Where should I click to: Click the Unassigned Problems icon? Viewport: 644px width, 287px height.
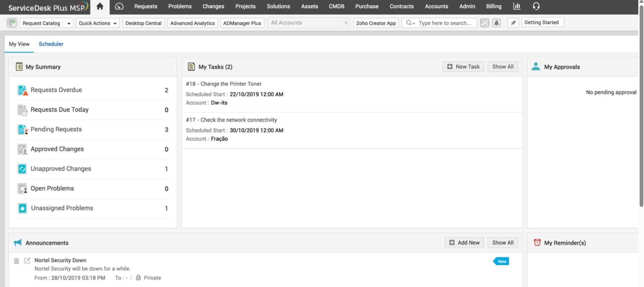tap(22, 208)
